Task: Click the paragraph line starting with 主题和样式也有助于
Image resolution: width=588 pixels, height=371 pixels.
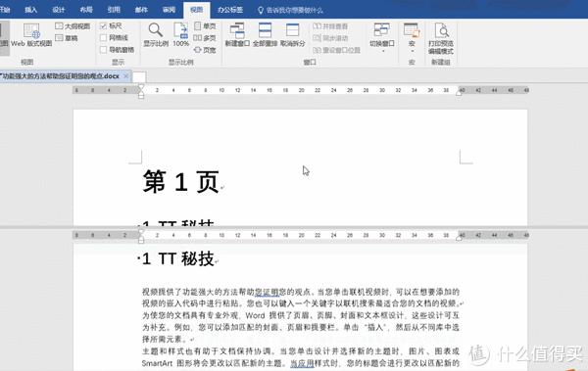Action: [301, 351]
